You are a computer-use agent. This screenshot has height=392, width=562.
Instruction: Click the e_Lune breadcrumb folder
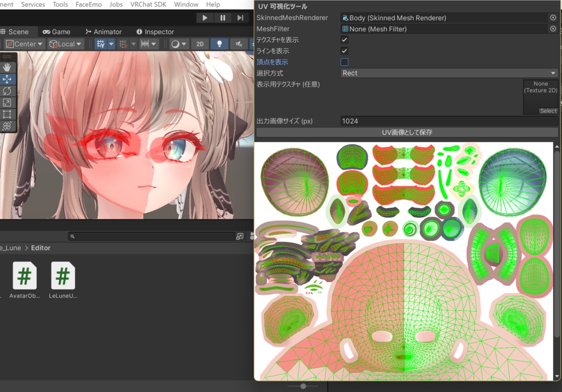click(10, 248)
